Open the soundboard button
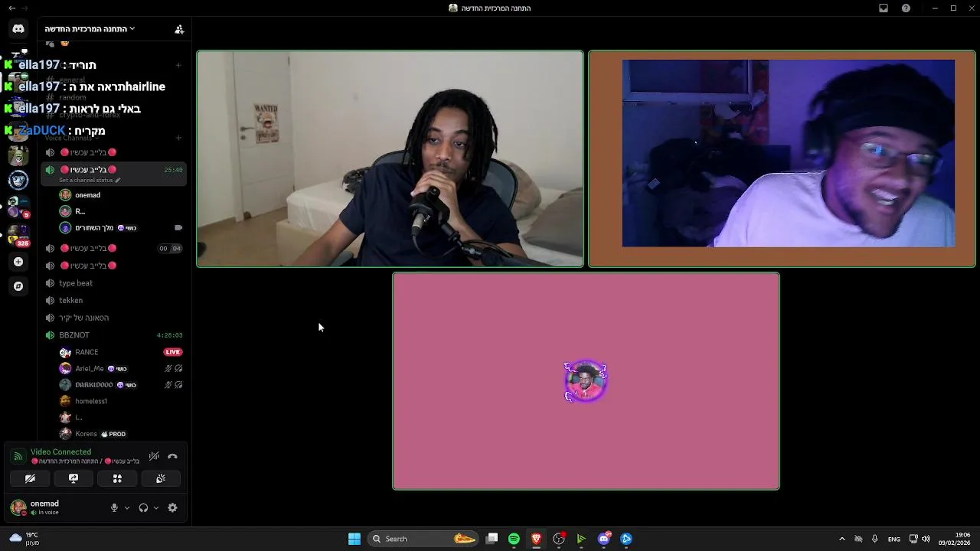 [x=161, y=478]
